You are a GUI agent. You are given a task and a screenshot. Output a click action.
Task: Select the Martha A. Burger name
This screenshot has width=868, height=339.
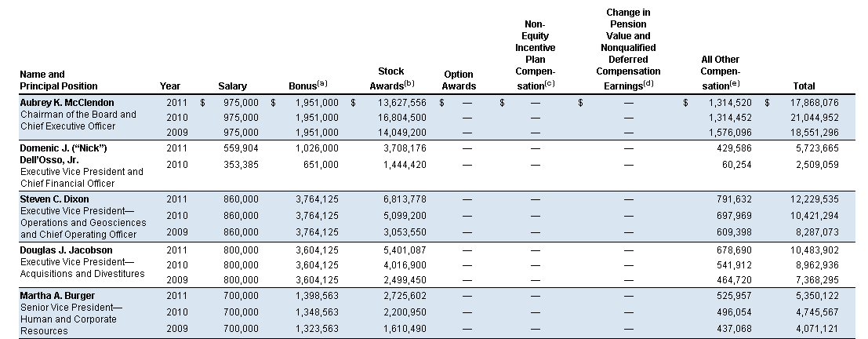57,295
